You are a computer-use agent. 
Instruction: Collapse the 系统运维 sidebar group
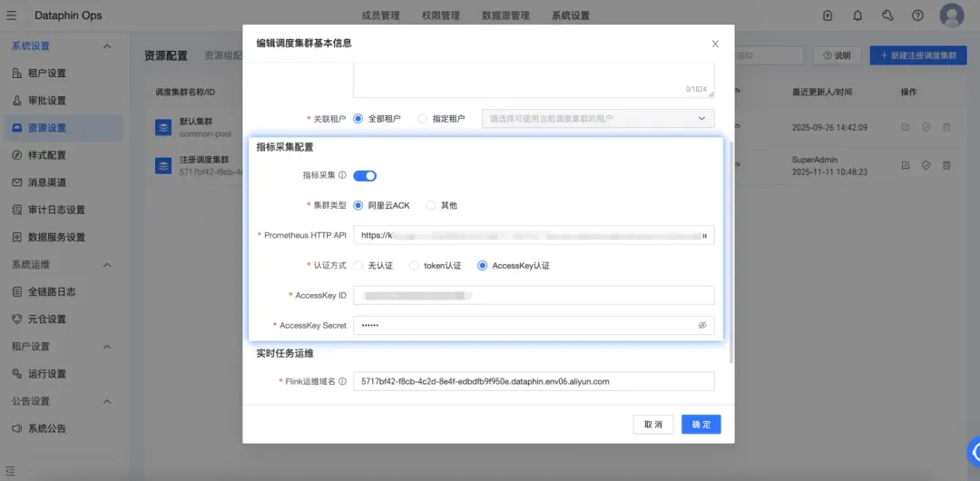[107, 265]
